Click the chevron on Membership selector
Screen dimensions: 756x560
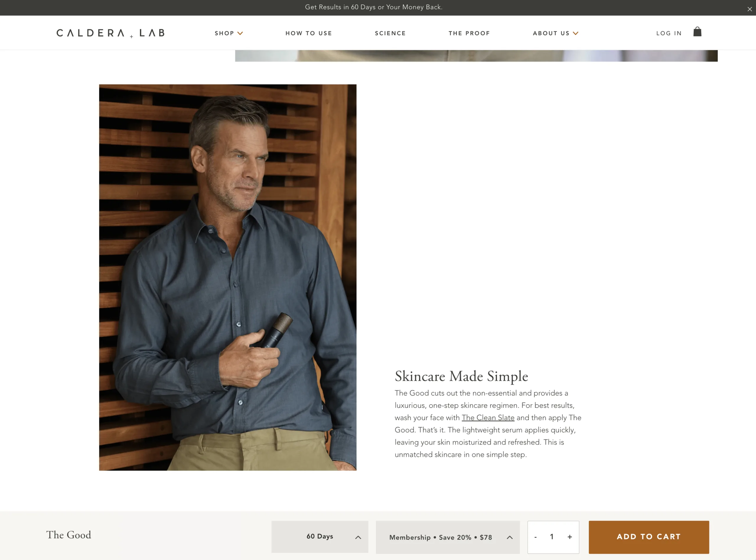click(x=509, y=537)
